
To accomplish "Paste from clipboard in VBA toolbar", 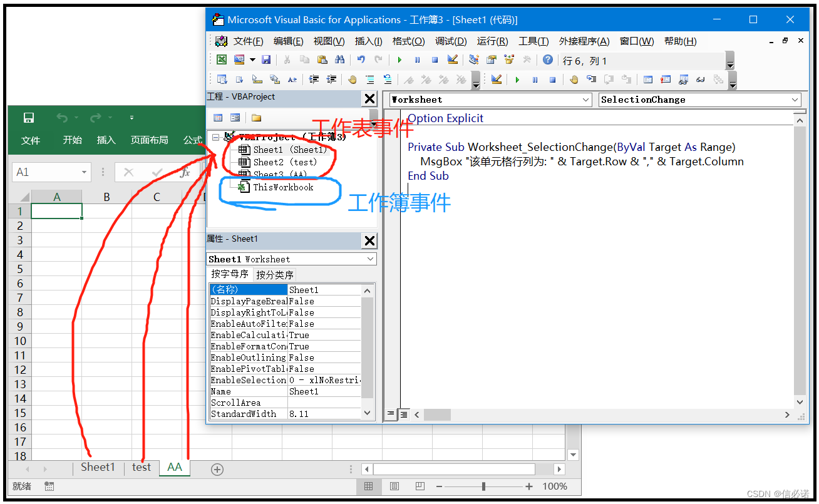I will pyautogui.click(x=322, y=59).
